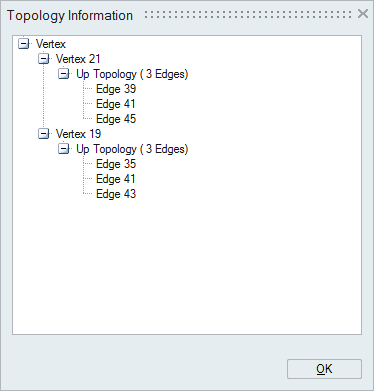374x391 pixels.
Task: Click the dotted title bar grip
Action: [x=248, y=14]
